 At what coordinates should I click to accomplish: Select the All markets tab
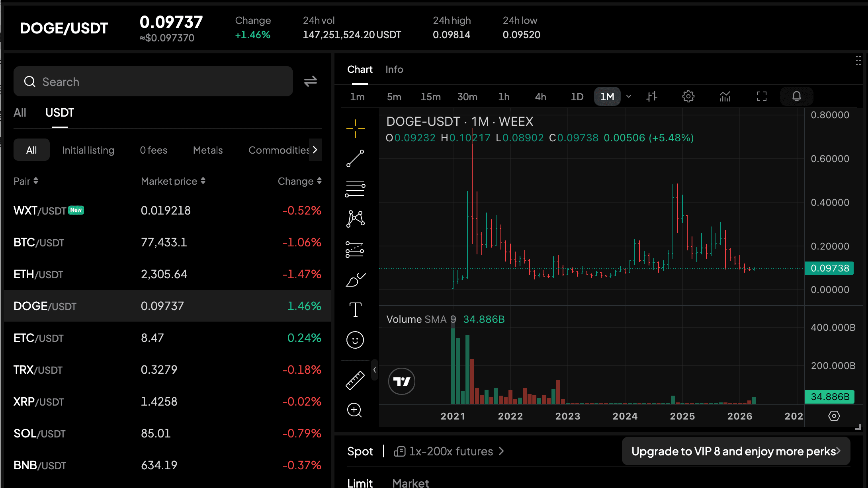point(20,113)
